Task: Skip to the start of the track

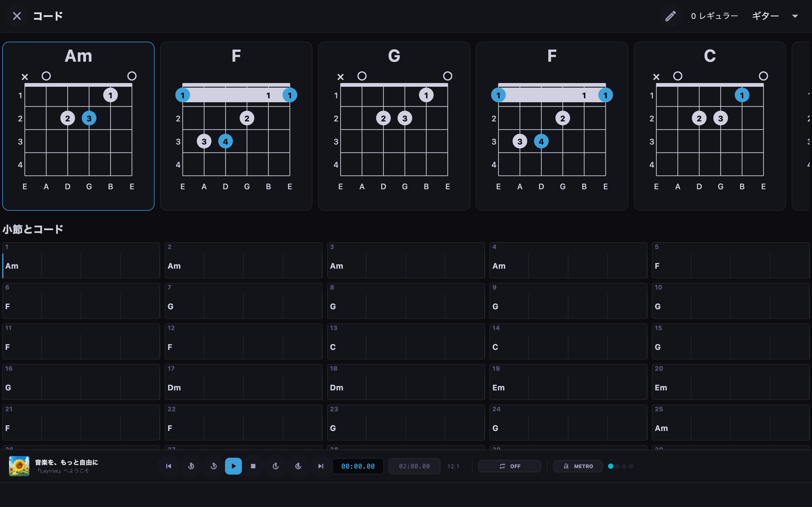Action: point(169,466)
